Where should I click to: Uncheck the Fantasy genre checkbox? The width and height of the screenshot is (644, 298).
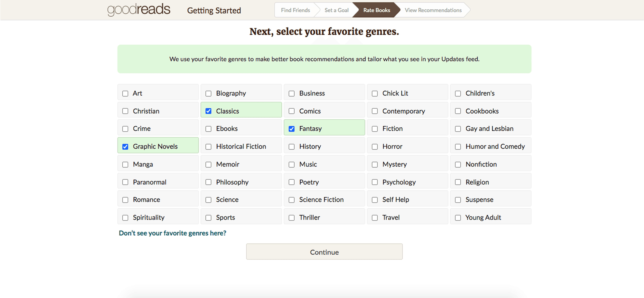[292, 129]
